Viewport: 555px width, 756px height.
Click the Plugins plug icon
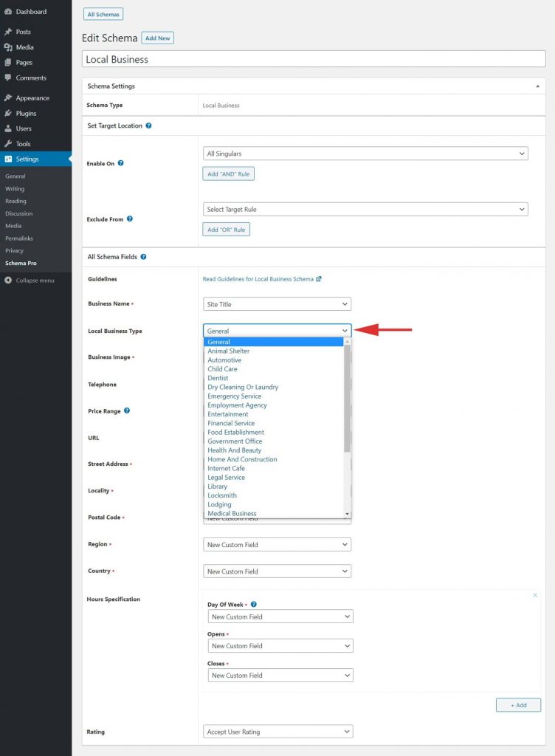pos(8,113)
